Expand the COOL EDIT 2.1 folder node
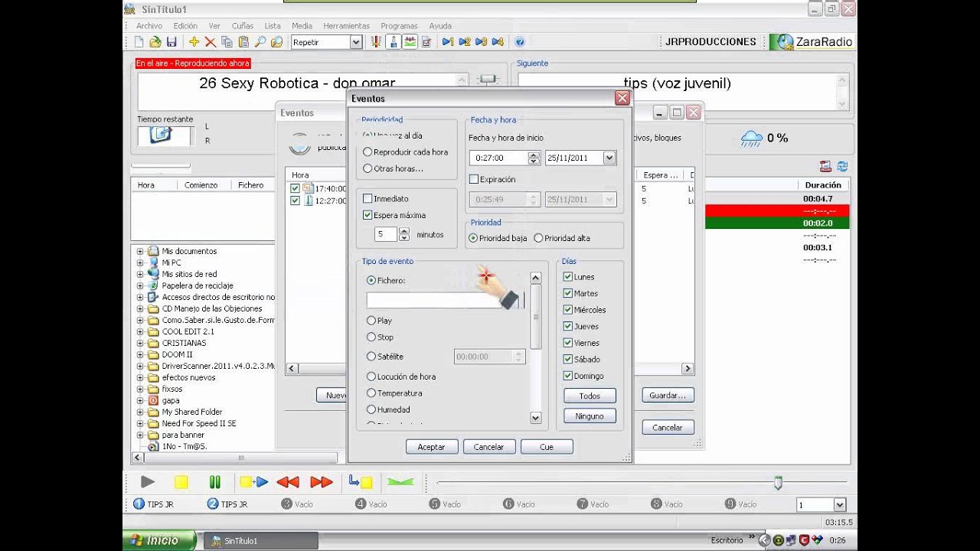 click(140, 331)
